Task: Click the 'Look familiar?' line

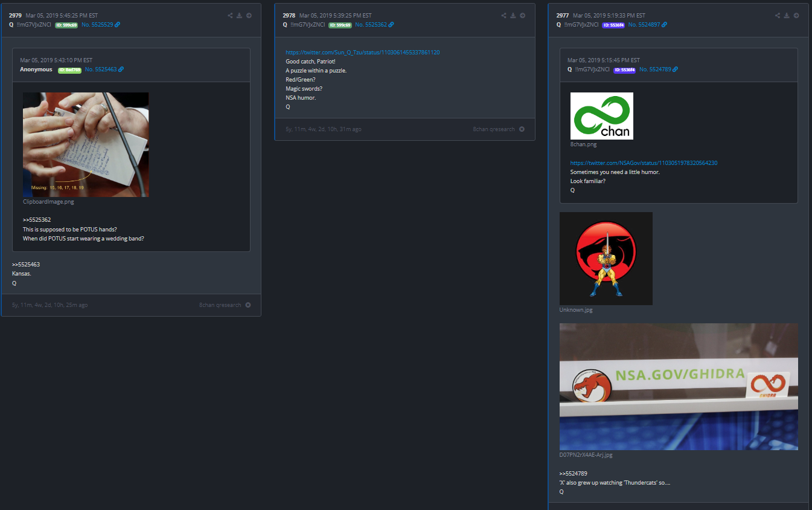Action: pyautogui.click(x=588, y=181)
